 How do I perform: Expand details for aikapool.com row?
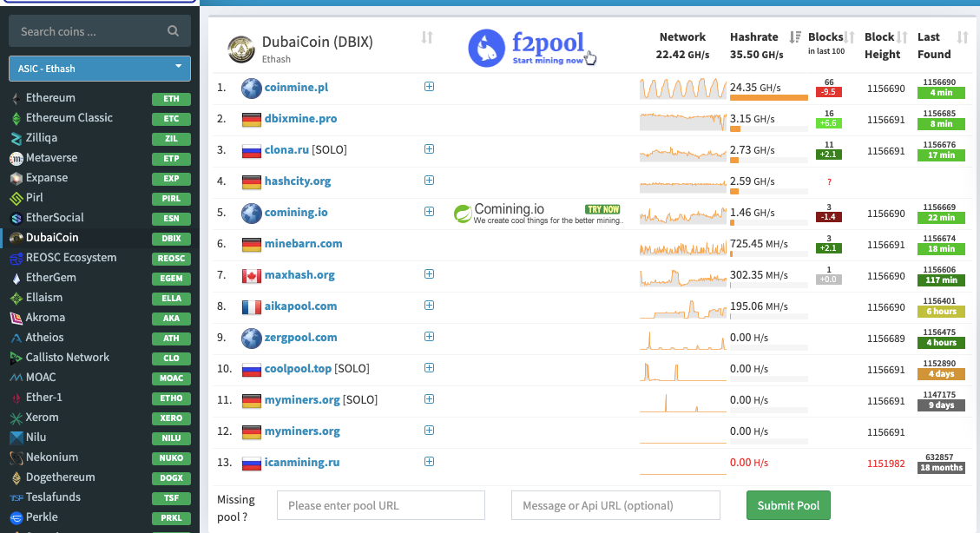tap(429, 305)
